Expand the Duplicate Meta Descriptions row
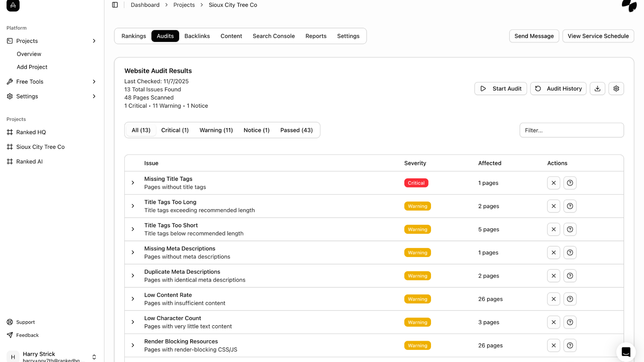This screenshot has width=644, height=362. pos(133,276)
